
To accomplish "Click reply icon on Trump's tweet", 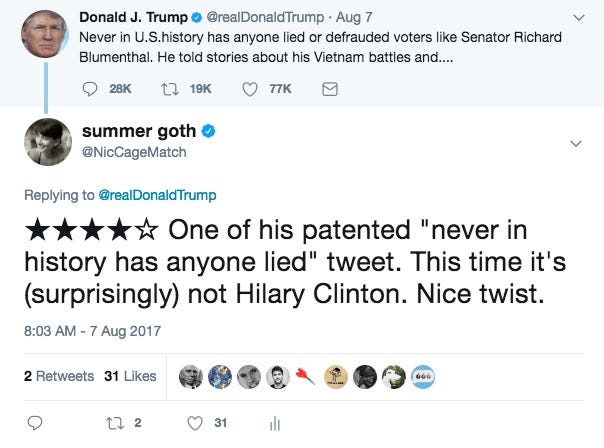I will [90, 89].
